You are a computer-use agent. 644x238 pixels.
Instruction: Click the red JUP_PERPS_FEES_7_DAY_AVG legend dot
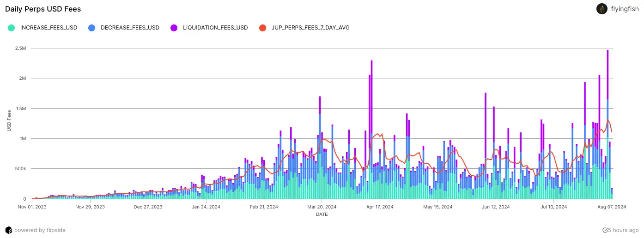pyautogui.click(x=263, y=28)
